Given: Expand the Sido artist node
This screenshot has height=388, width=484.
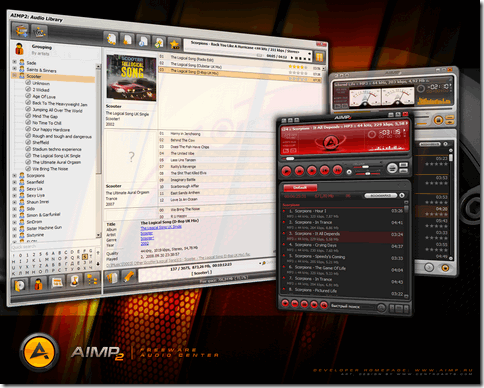Looking at the screenshot, I should coord(14,209).
